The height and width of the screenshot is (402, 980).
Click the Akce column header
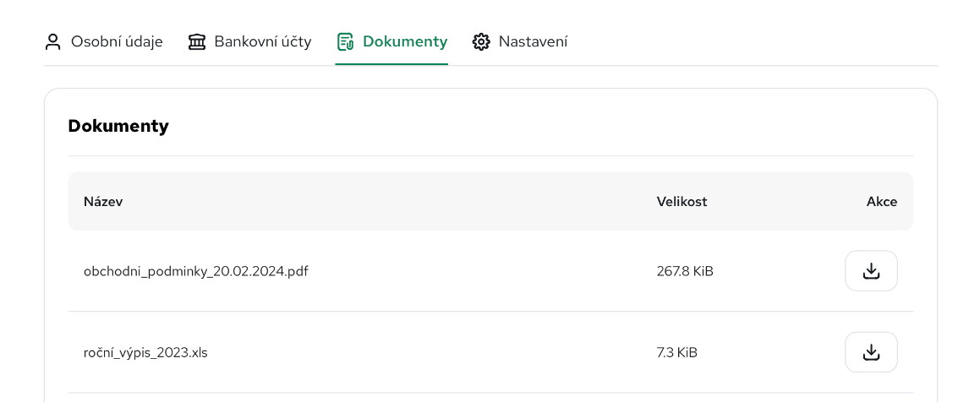click(881, 202)
